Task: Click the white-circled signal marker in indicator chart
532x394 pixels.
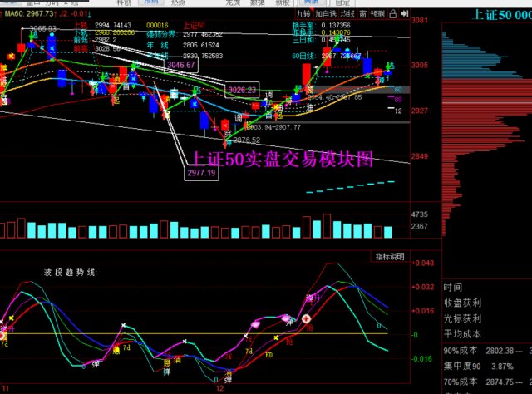Action: coord(306,319)
